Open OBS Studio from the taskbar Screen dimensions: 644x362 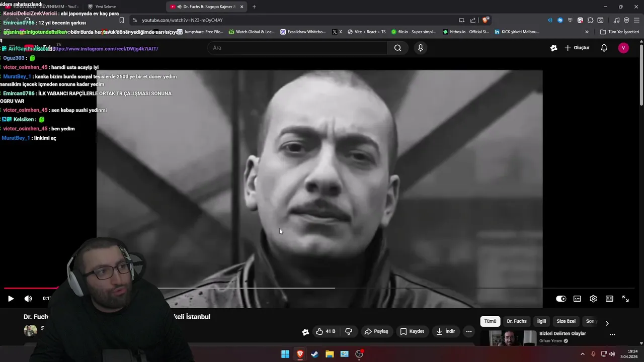point(359,354)
